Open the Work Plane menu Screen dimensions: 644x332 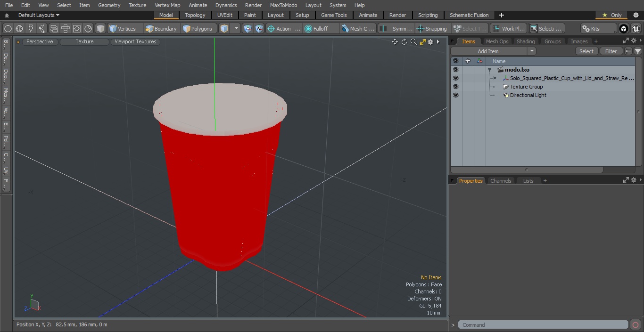pos(508,29)
